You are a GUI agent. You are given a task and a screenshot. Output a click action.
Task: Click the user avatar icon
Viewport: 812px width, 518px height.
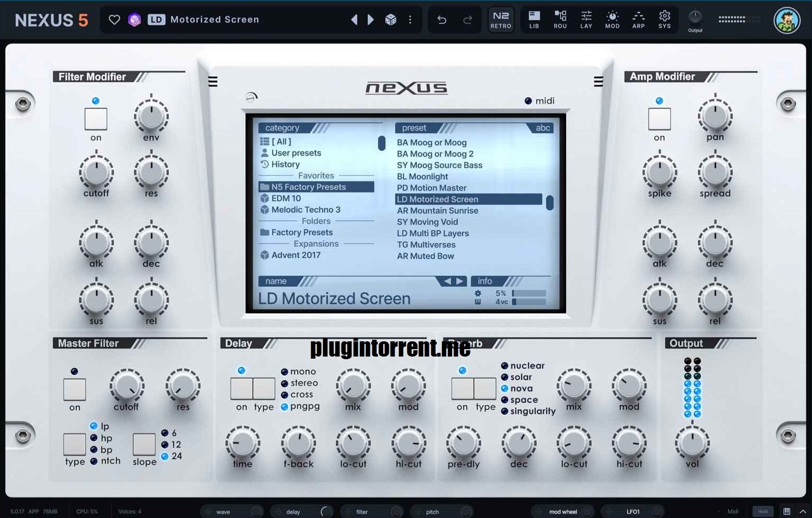click(x=787, y=21)
